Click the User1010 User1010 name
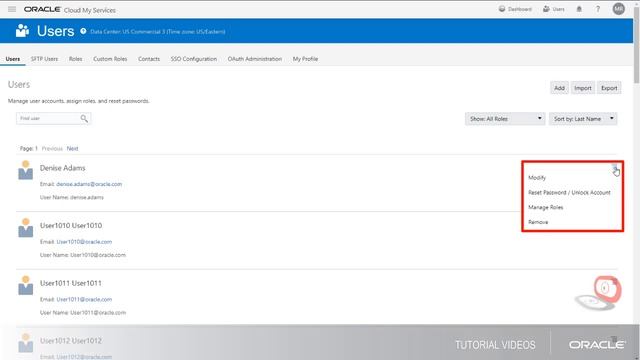 71,225
